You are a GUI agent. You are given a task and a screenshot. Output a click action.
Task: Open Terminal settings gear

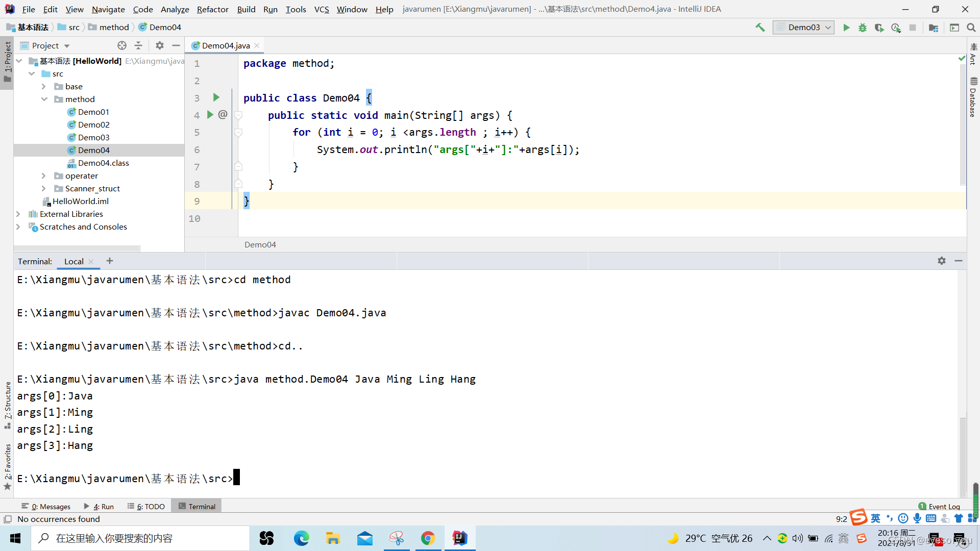point(942,261)
